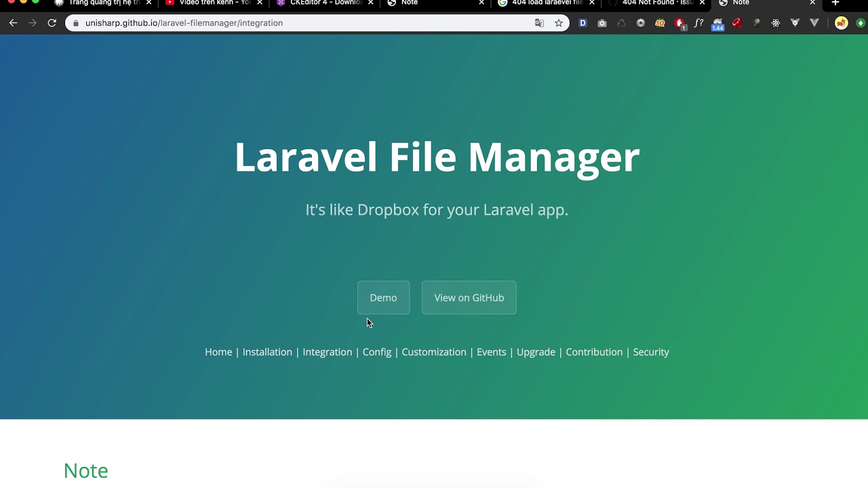Reload the current page
Viewport: 868px width, 488px height.
[52, 23]
